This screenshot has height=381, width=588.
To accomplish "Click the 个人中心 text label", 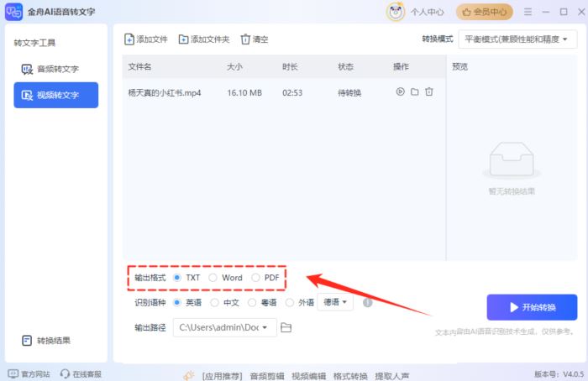I will (427, 12).
